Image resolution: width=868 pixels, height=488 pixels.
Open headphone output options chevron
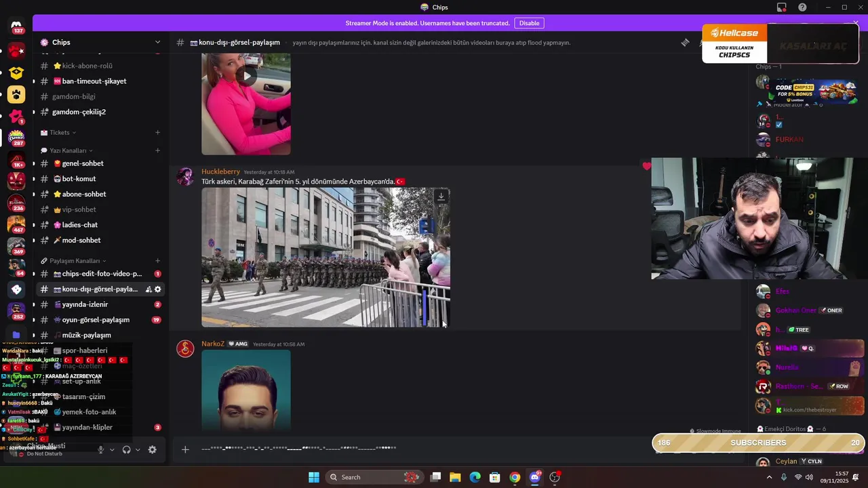(x=138, y=449)
